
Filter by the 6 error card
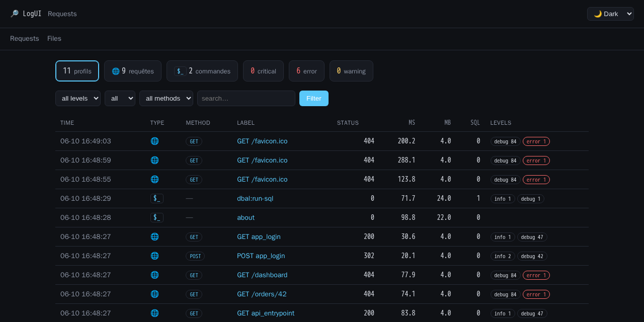(x=306, y=71)
